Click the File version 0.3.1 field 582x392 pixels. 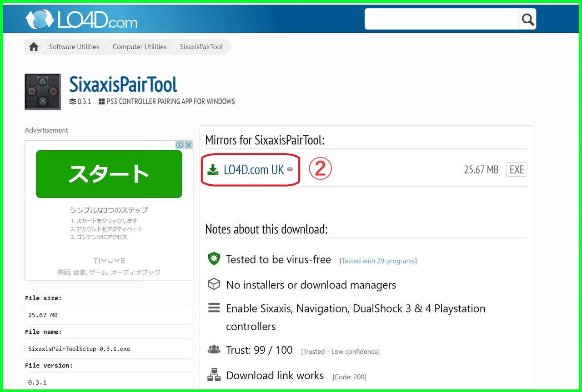[x=109, y=382]
